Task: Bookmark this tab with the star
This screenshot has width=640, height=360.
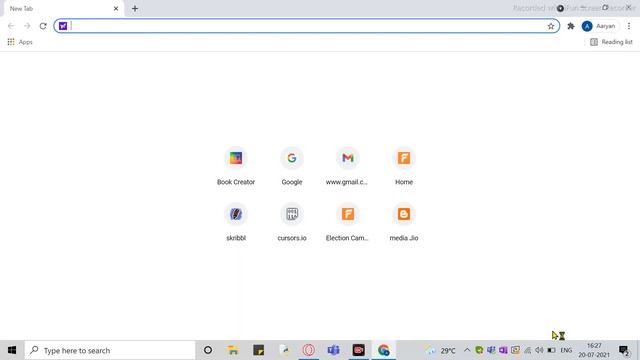Action: 551,26
